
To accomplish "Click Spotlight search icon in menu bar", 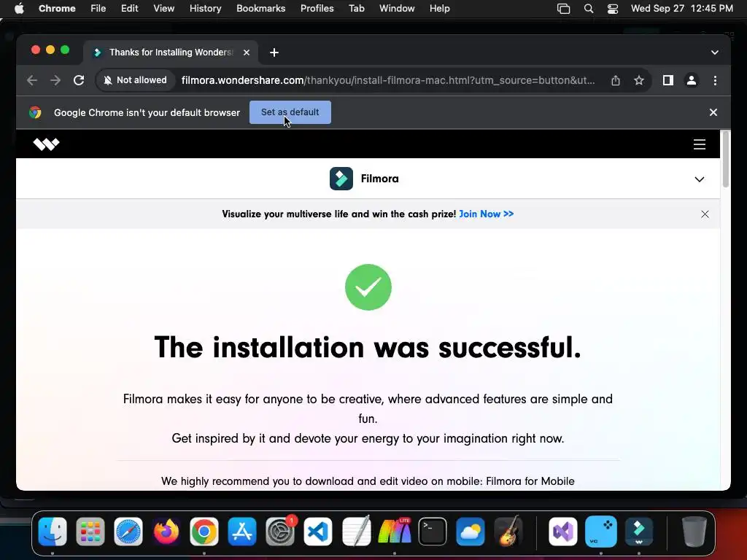I will pyautogui.click(x=589, y=9).
